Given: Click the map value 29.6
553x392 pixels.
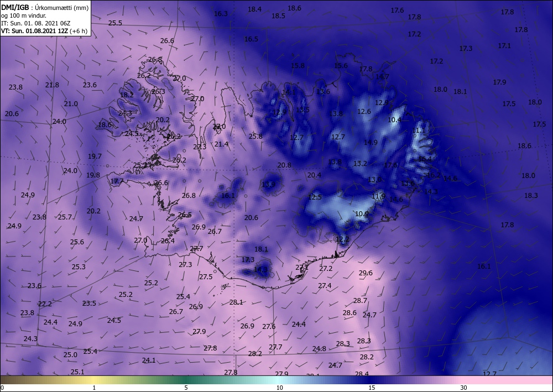Looking at the screenshot, I should [x=366, y=273].
